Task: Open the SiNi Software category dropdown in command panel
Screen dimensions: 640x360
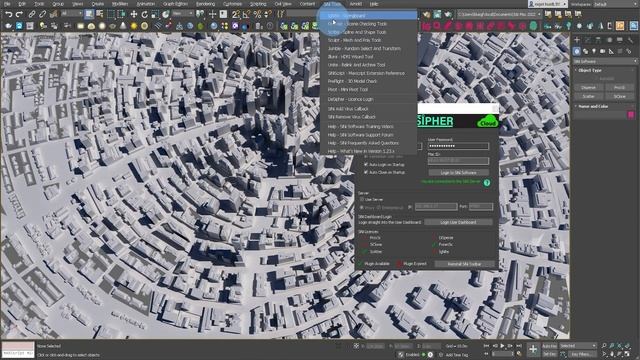Action: (605, 61)
